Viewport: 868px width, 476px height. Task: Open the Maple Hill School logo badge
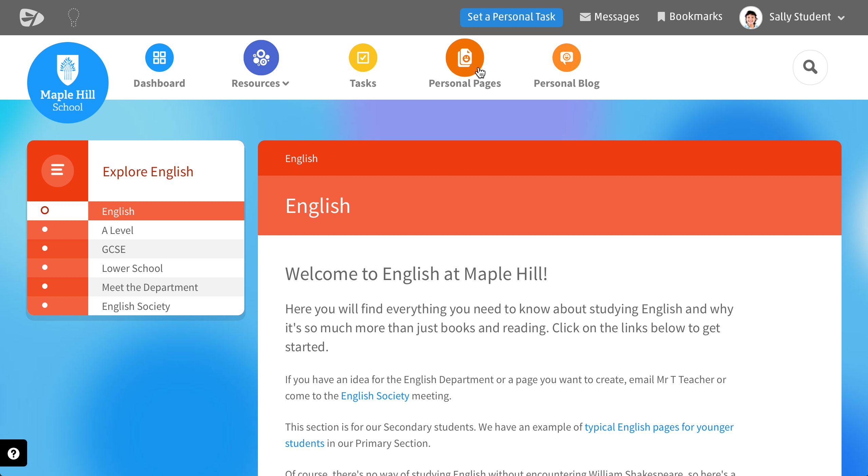coord(68,82)
